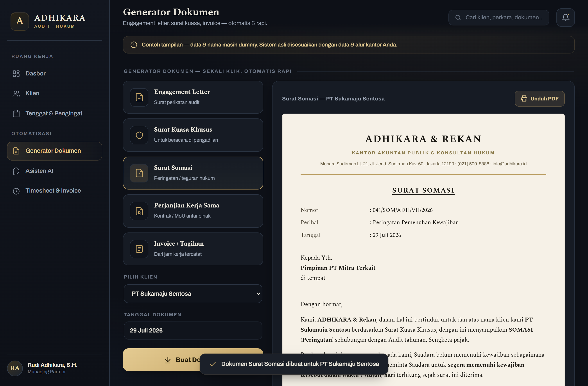588x386 pixels.
Task: Choose the Surat Kuasa Khusus template card
Action: [x=193, y=135]
